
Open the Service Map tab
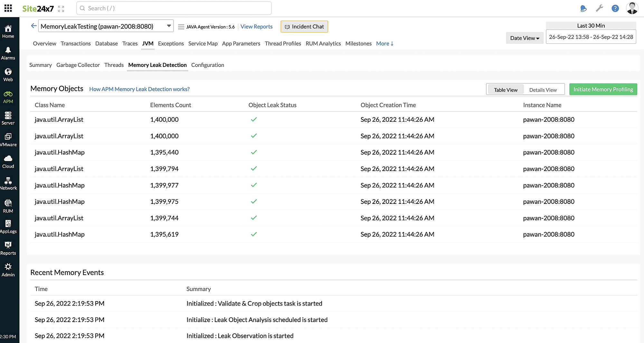click(x=203, y=43)
